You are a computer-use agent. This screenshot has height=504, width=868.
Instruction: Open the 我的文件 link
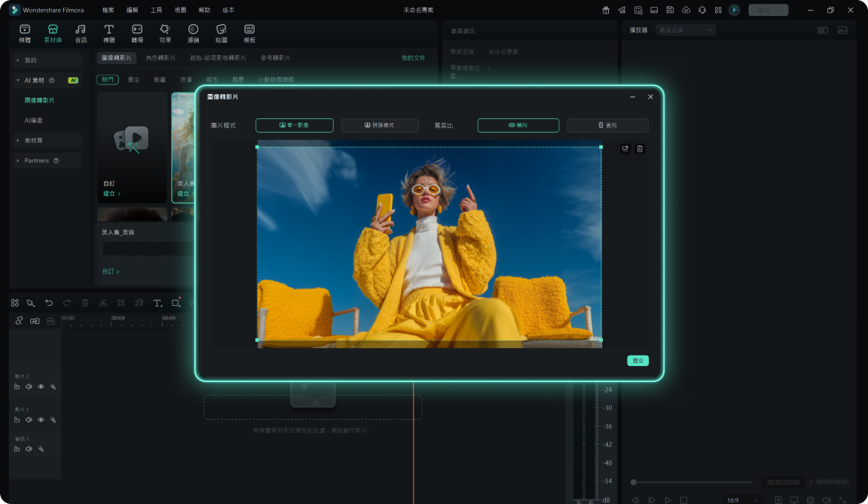tap(414, 57)
